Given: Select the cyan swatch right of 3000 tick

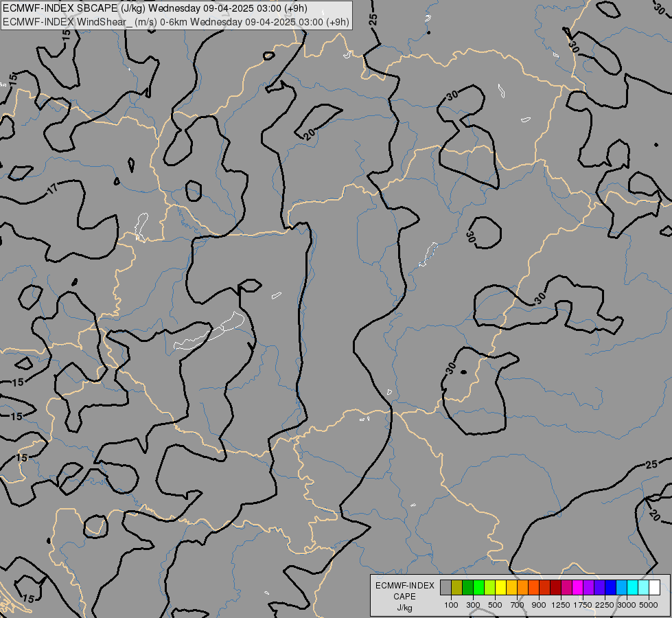Looking at the screenshot, I should [633, 587].
